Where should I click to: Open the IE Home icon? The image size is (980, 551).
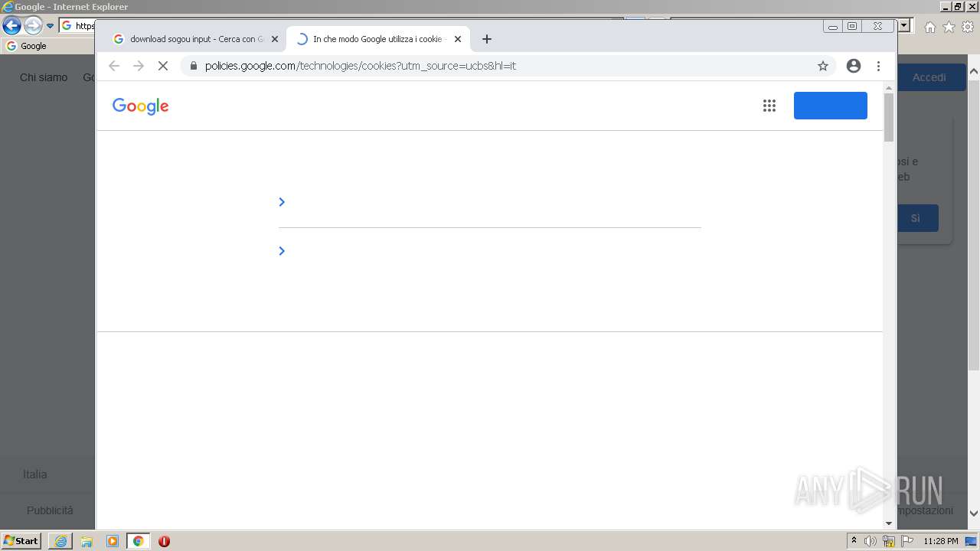pyautogui.click(x=930, y=27)
